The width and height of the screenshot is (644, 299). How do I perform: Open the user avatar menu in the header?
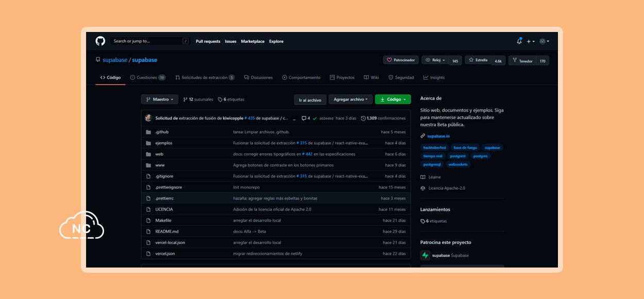(544, 41)
